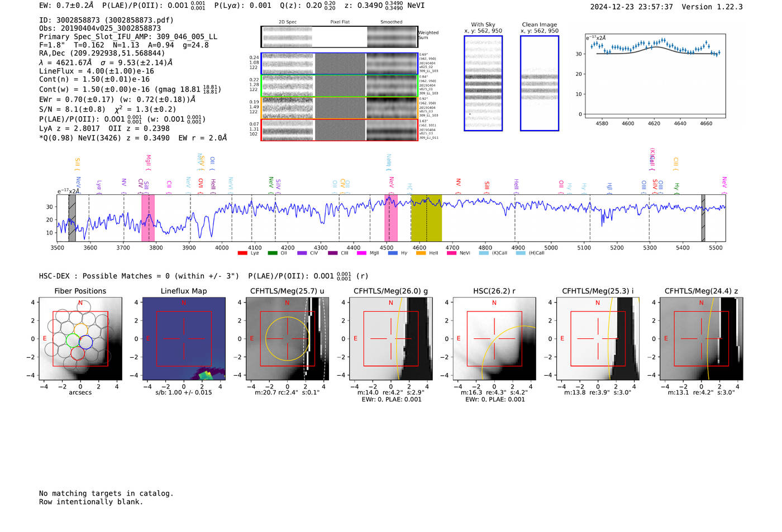Click the m:13.8 re:3.9" caption
The image size is (782, 532).
tap(598, 392)
